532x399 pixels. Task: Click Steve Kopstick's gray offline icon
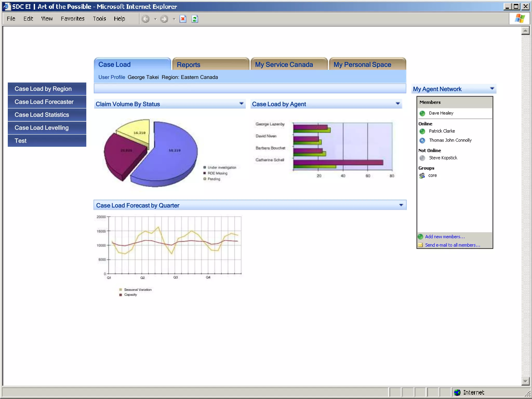click(422, 158)
